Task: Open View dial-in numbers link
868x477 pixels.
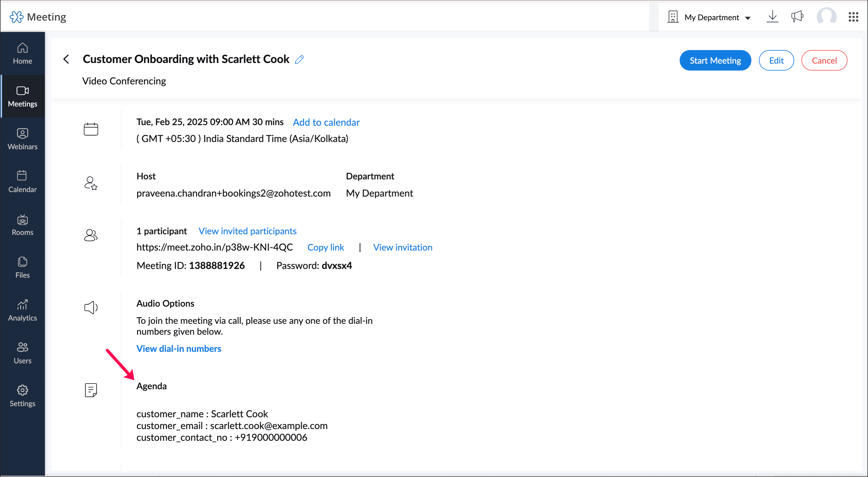Action: click(x=179, y=349)
